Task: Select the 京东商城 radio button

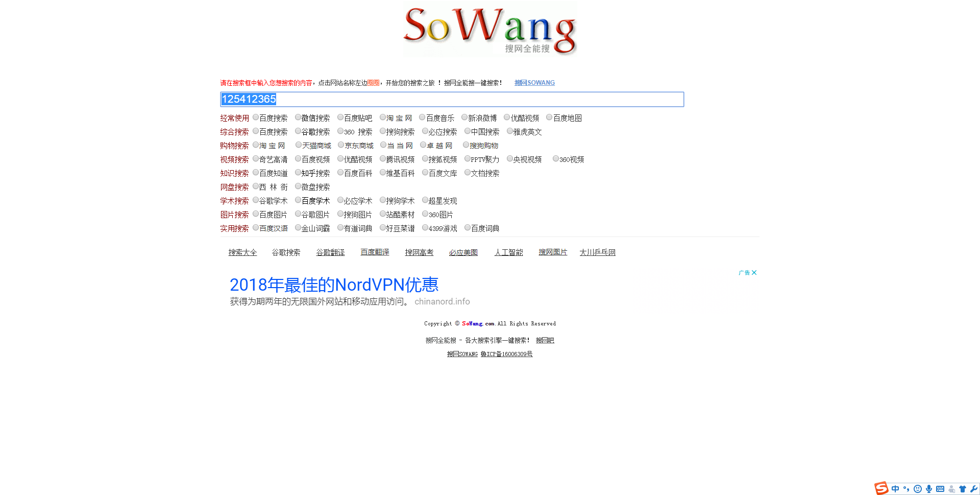Action: point(341,145)
